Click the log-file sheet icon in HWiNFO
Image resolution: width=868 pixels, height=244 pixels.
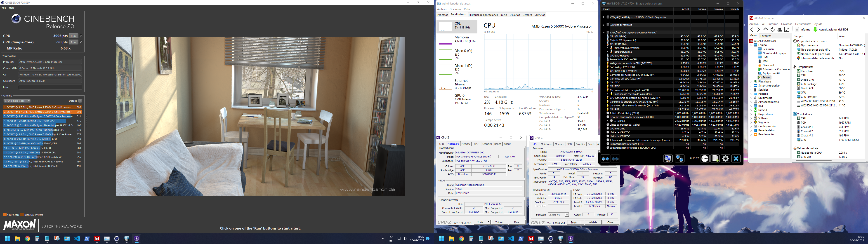[x=715, y=159]
